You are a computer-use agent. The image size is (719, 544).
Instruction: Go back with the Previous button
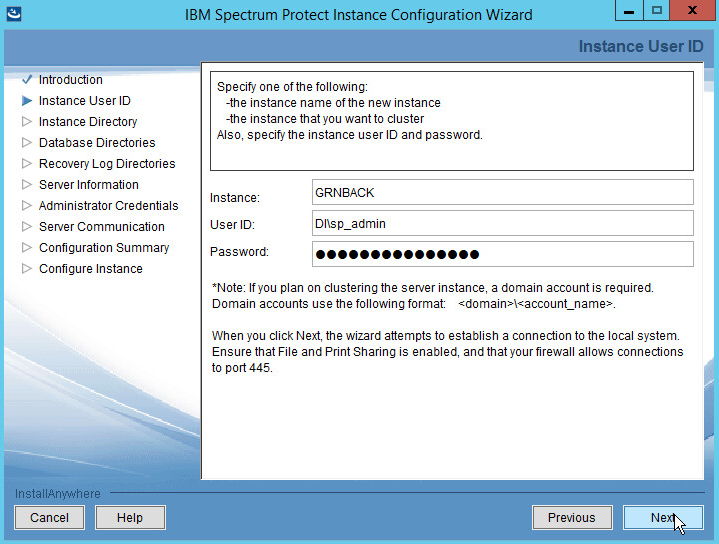(x=571, y=518)
